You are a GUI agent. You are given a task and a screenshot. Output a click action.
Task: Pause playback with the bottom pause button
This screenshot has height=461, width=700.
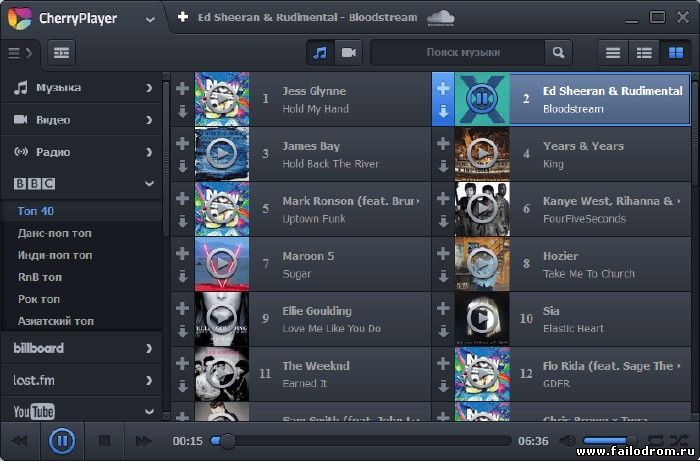62,441
